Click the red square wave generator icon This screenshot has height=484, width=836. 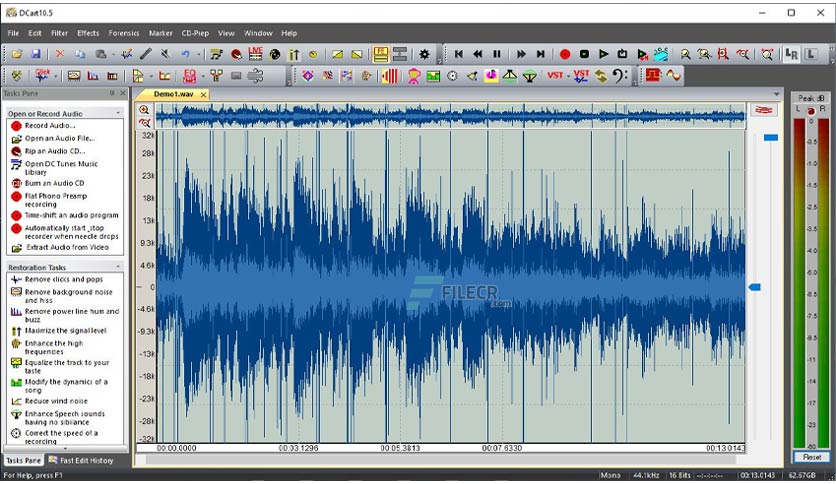653,76
